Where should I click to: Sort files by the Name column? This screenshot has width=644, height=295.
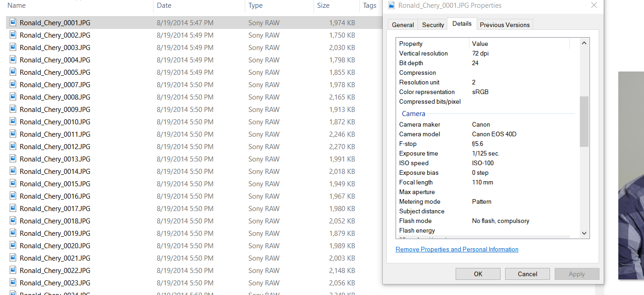pos(16,6)
